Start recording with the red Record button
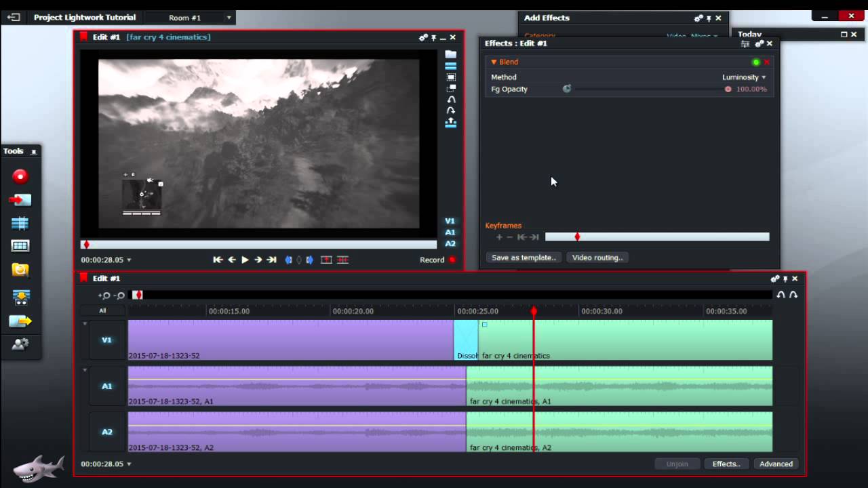The image size is (868, 488). (452, 260)
